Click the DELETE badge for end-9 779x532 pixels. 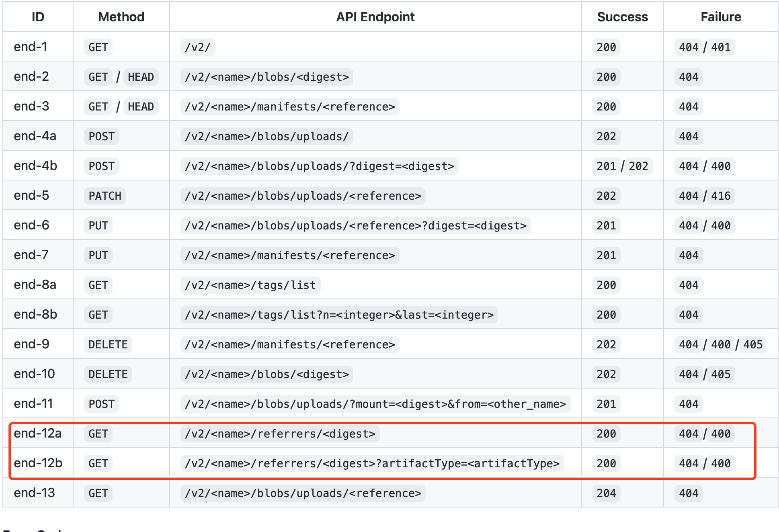tap(107, 344)
